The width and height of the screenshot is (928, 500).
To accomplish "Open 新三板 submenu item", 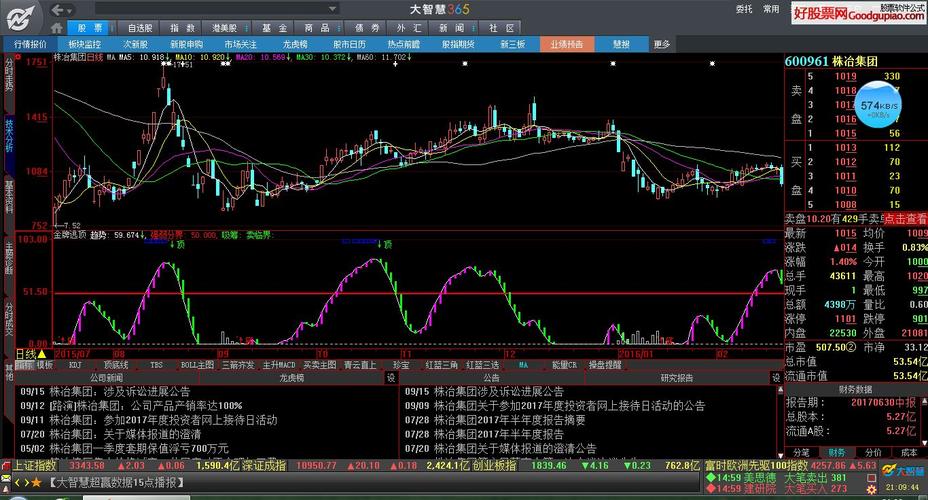I will (513, 44).
